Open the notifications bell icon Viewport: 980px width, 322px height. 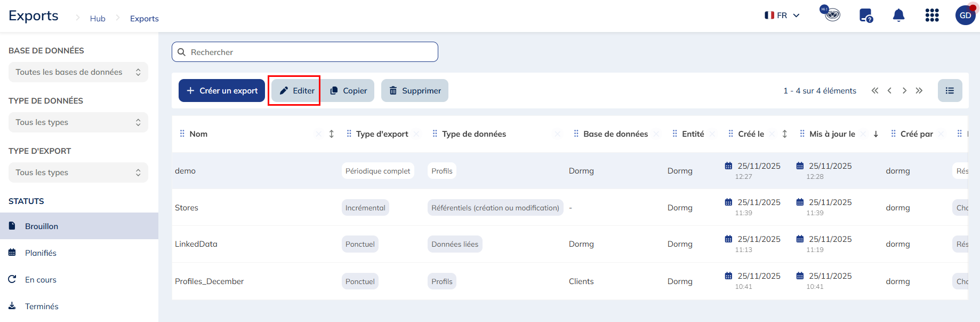tap(898, 15)
